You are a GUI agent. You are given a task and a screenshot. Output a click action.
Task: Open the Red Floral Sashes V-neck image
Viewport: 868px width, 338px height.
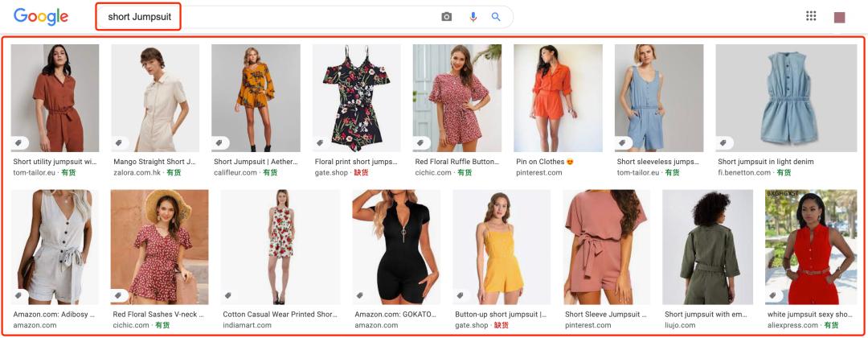[160, 247]
